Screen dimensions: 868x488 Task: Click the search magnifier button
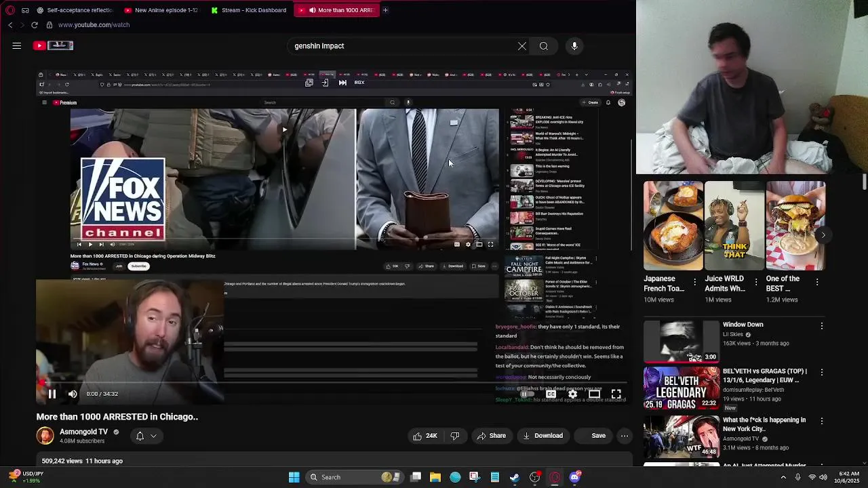[544, 46]
